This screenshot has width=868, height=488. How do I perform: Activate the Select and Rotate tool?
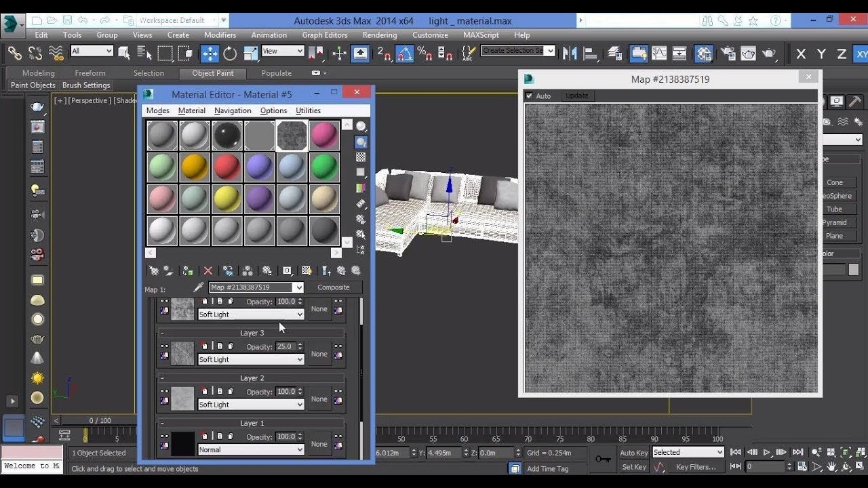tap(231, 53)
